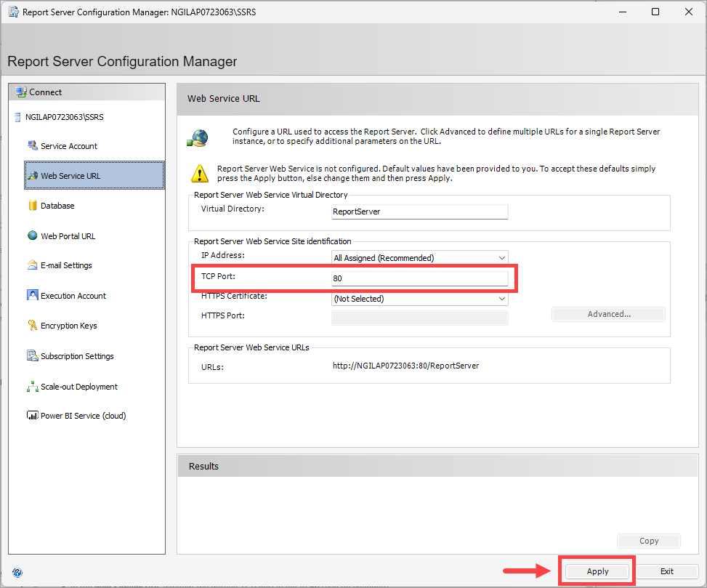Open the Encryption Keys page

(x=68, y=326)
